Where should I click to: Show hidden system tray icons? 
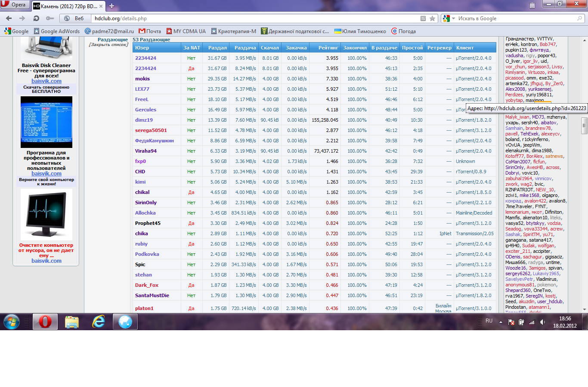pyautogui.click(x=501, y=322)
